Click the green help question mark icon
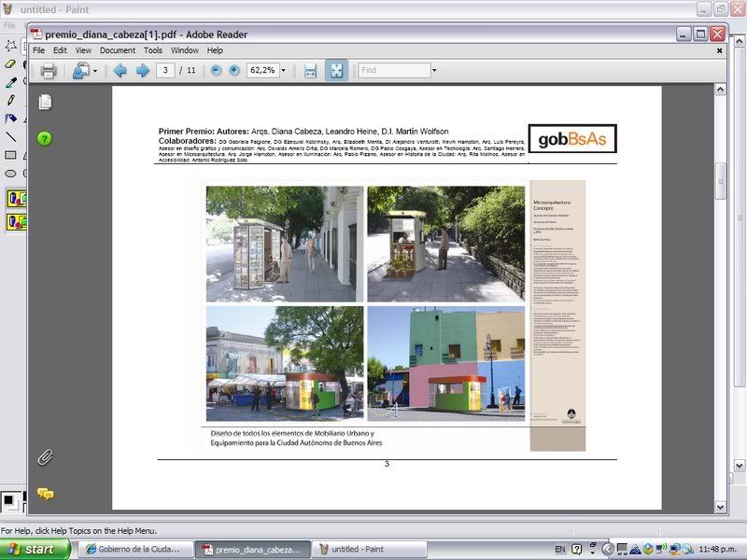Viewport: 747px width, 560px height. pos(45,138)
